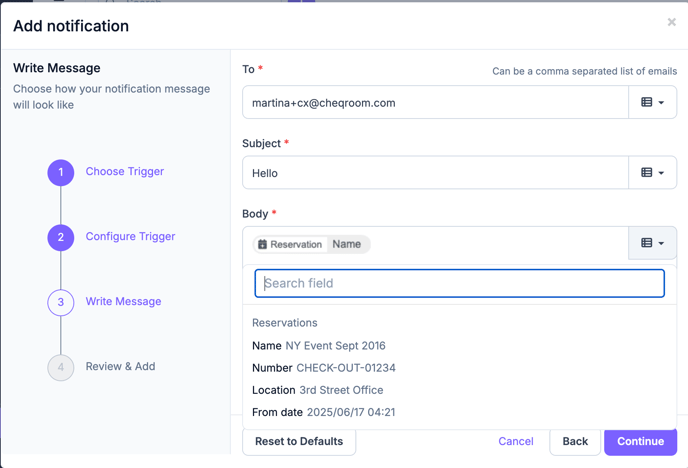Open field picker for the To field
The height and width of the screenshot is (468, 688).
tap(652, 102)
